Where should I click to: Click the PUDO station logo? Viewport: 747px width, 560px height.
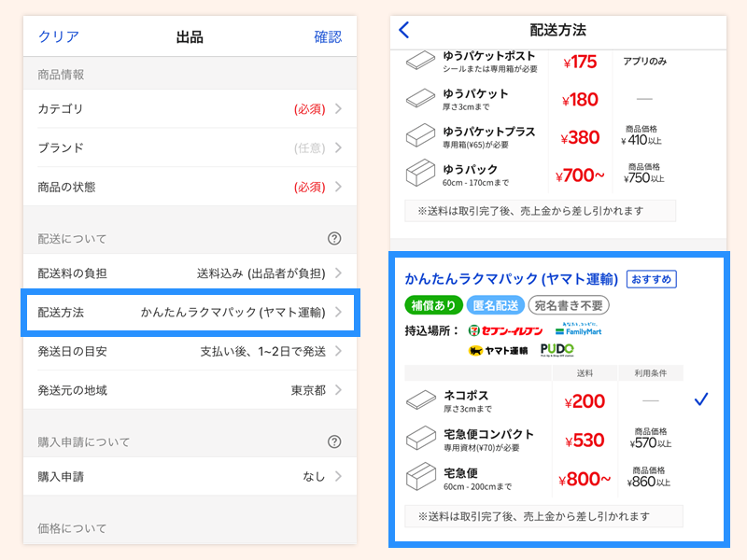point(557,350)
